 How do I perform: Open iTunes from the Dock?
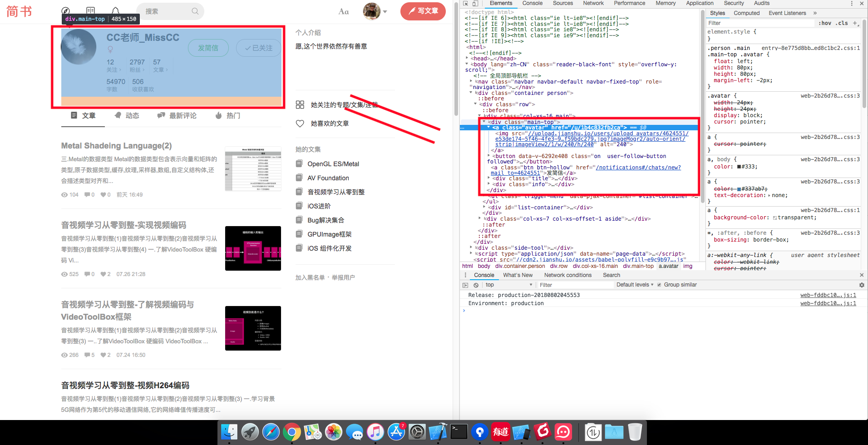[x=375, y=432]
